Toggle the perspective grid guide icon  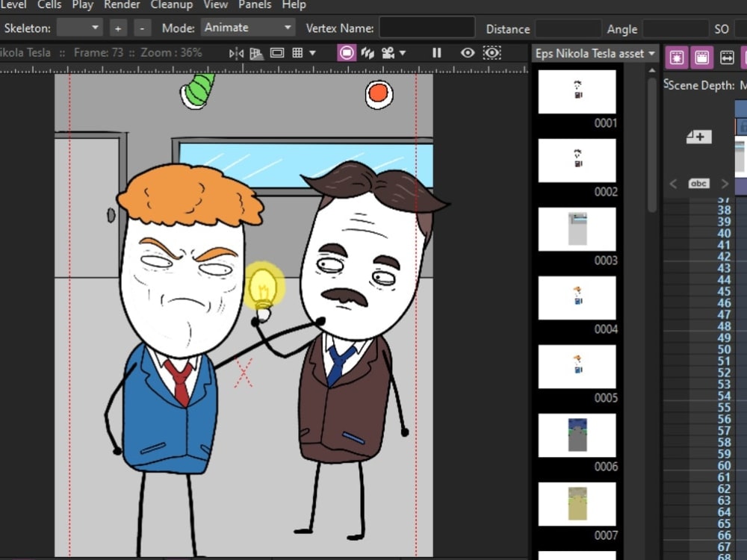(256, 53)
